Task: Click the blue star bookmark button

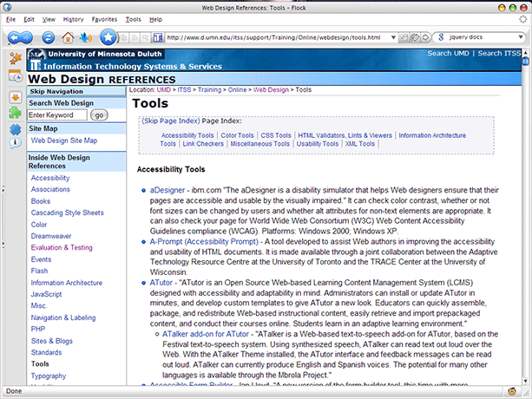Action: 108,37
